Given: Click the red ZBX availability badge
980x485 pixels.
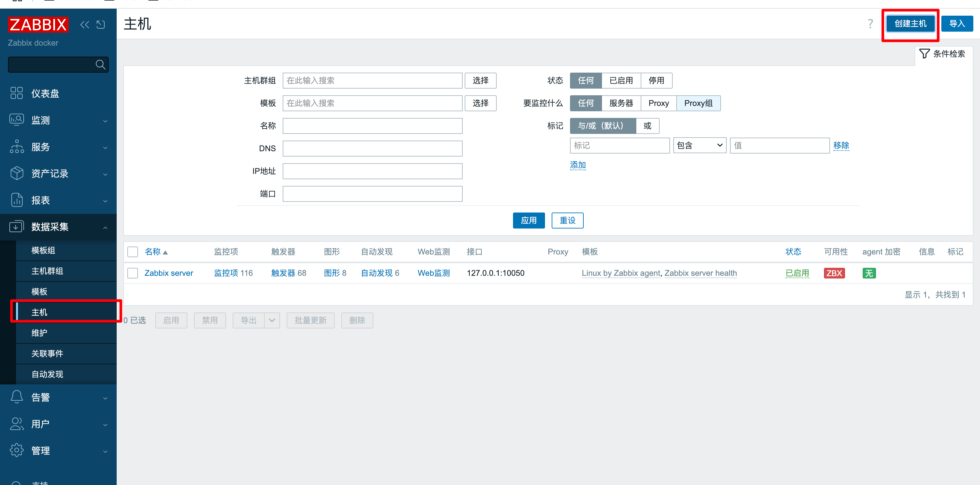Looking at the screenshot, I should coord(834,273).
